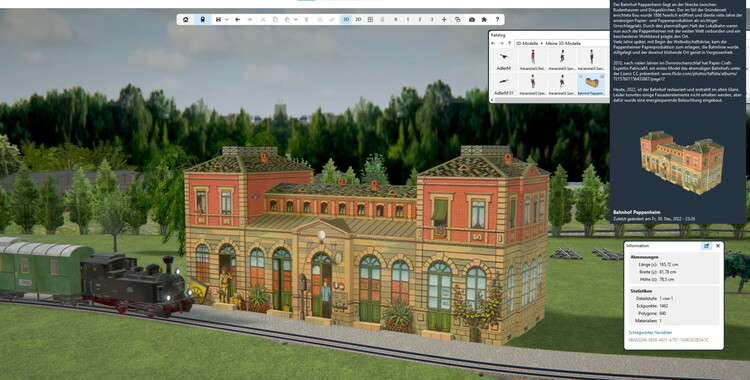Expand the paste options dropdown arrow
Viewport: 750px width, 380px height.
296,20
